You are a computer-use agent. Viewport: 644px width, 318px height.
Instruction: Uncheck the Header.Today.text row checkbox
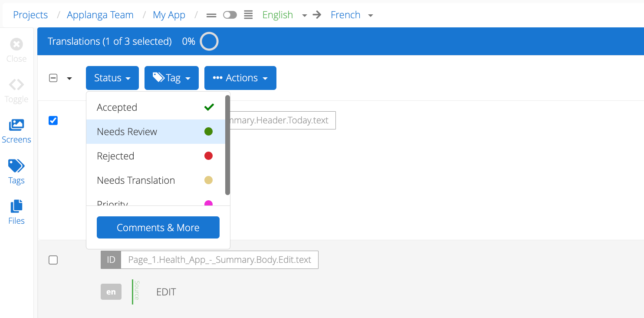coord(53,120)
